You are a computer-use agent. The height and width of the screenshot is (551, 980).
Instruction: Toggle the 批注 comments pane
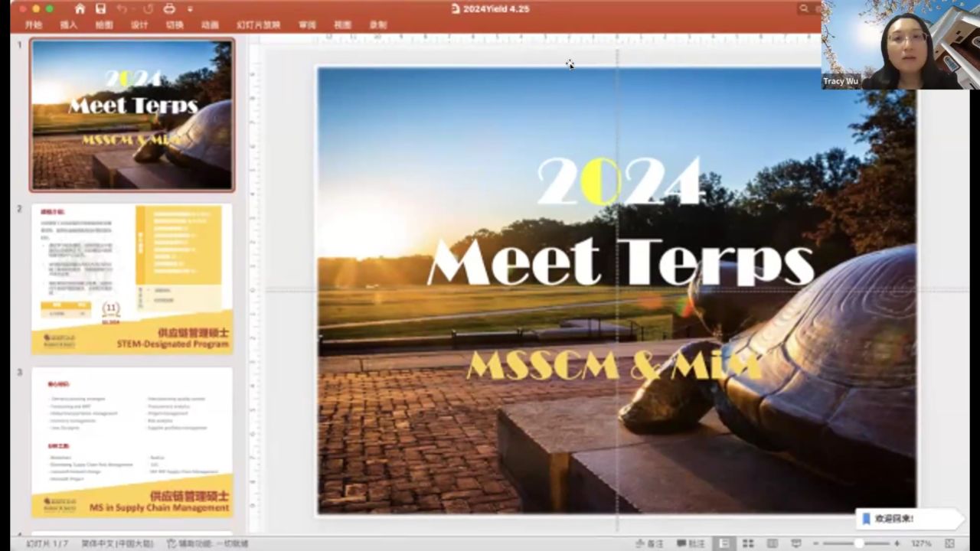691,543
